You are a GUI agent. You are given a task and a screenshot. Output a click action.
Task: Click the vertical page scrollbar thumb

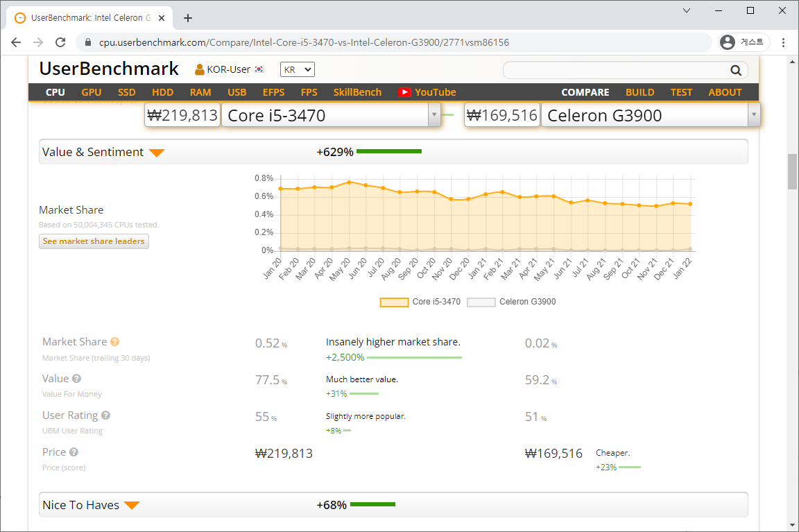click(x=792, y=171)
